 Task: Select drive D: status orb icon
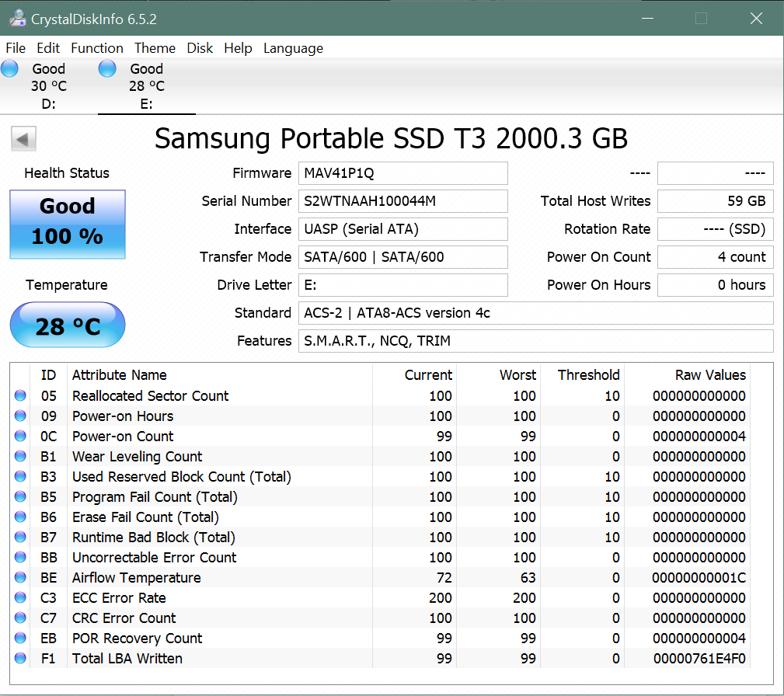coord(10,69)
